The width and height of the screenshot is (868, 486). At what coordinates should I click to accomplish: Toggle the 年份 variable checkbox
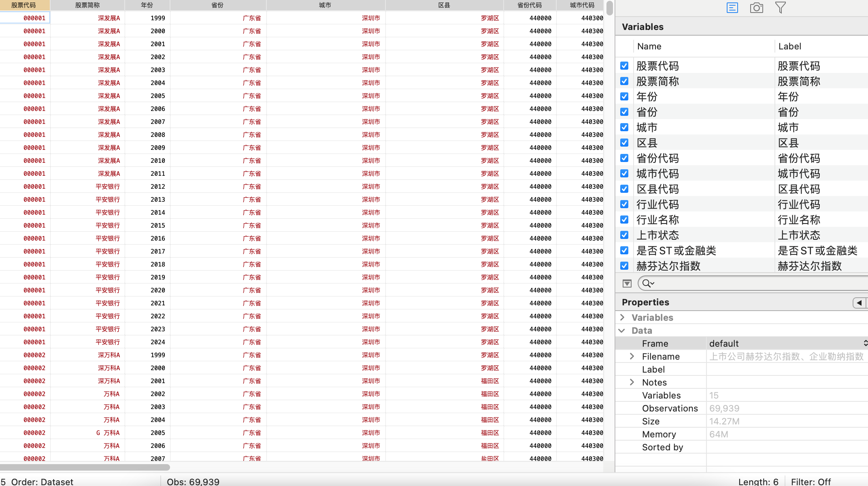[624, 96]
